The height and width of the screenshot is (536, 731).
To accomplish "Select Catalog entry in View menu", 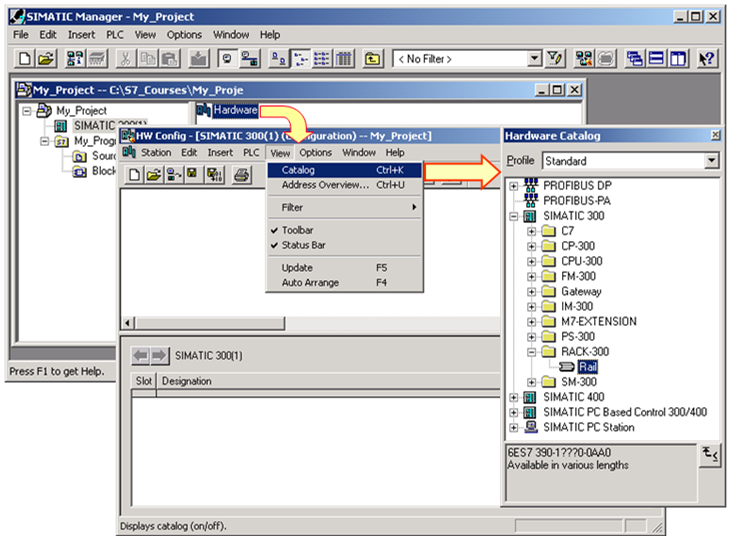I will [x=345, y=170].
